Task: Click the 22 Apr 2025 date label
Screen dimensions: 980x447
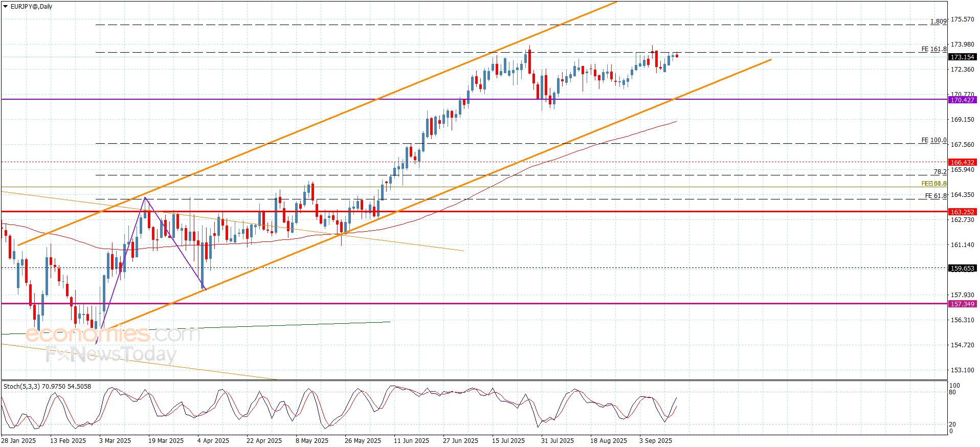Action: tap(264, 441)
